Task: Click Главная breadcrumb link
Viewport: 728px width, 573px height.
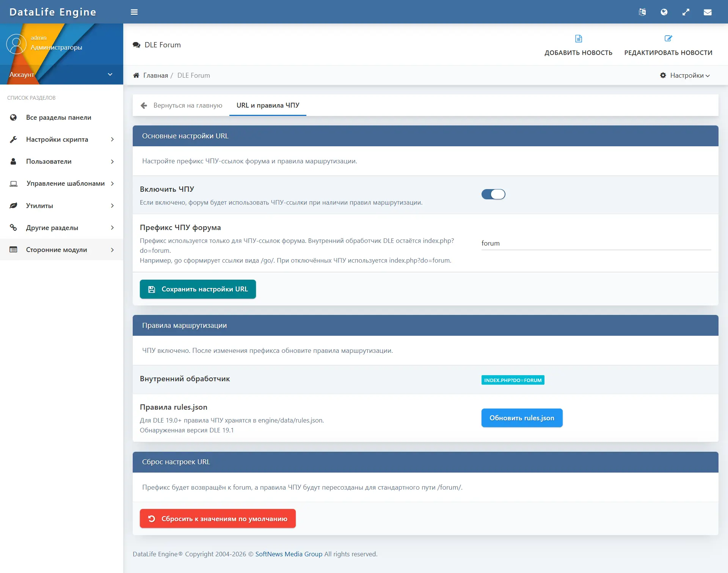Action: tap(155, 75)
